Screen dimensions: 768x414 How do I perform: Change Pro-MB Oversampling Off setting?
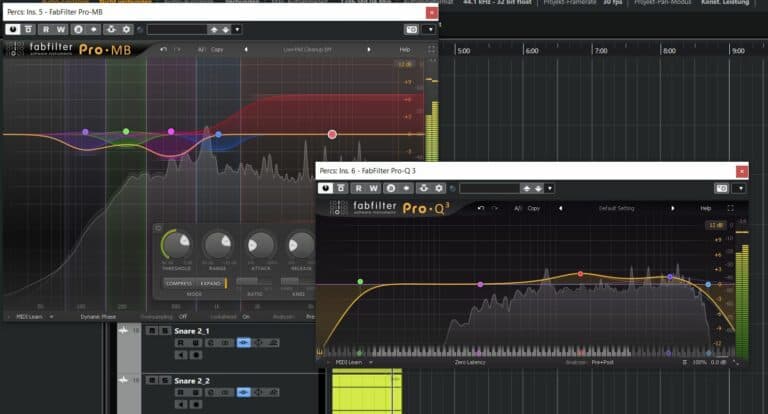tap(183, 317)
